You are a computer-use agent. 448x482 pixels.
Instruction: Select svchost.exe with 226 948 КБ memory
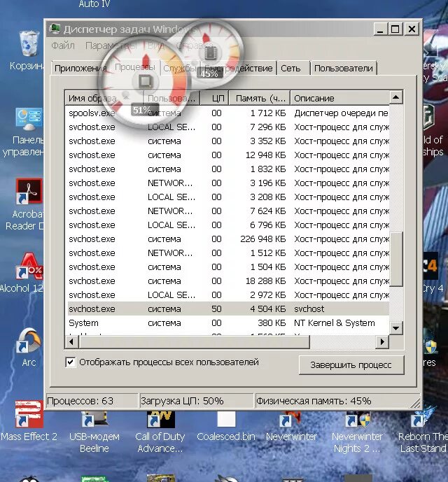[x=227, y=239]
